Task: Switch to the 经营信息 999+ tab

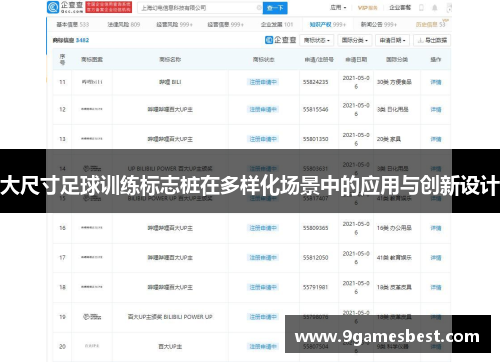Action: (226, 24)
